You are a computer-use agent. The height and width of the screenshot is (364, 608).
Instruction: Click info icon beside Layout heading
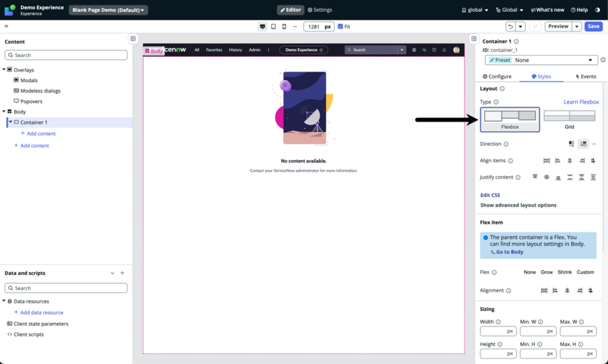[502, 89]
